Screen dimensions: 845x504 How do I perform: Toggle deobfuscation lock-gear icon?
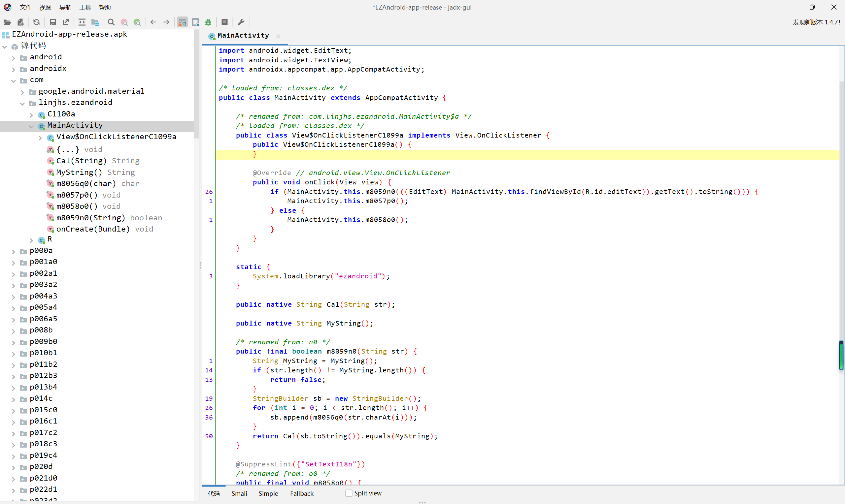click(x=183, y=22)
